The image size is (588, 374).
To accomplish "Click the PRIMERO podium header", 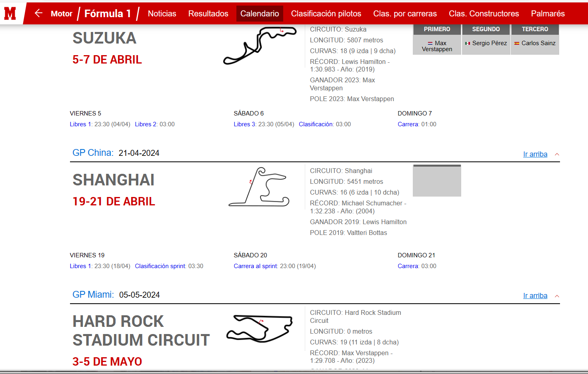I will pos(437,29).
